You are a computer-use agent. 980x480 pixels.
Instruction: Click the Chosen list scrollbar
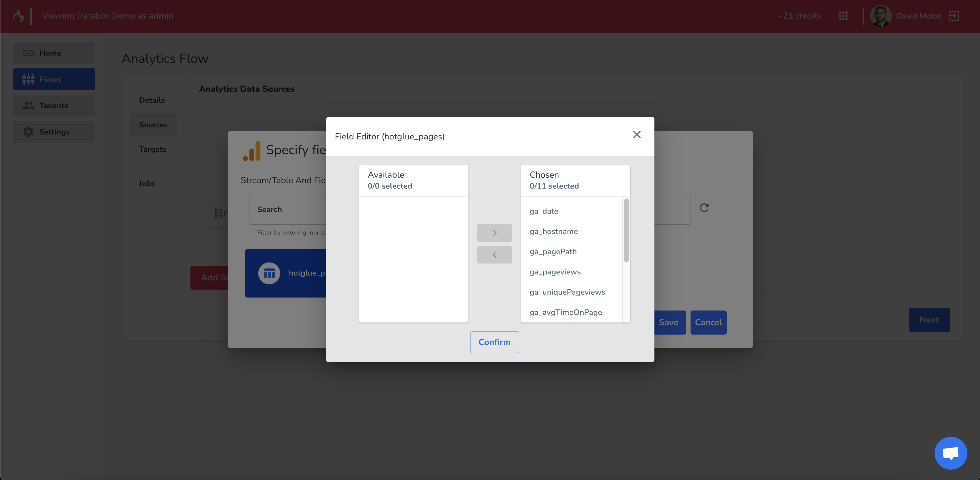point(626,230)
